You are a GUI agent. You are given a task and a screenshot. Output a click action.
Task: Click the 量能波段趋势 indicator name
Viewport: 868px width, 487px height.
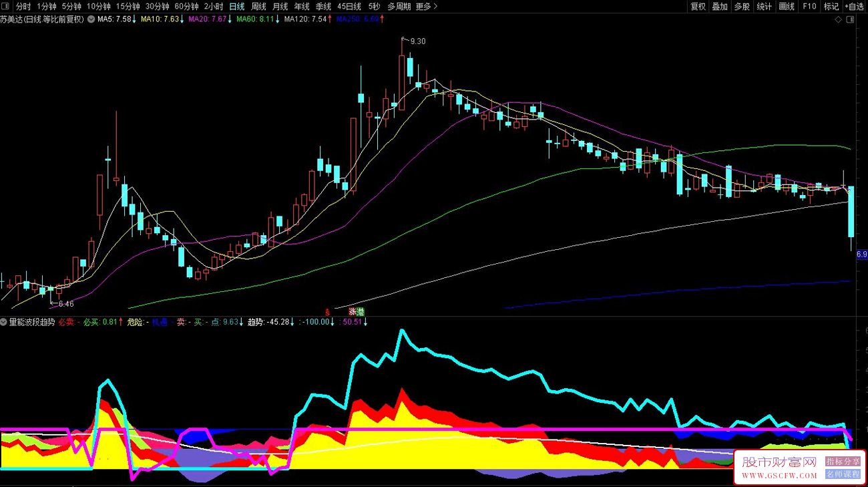coord(32,322)
